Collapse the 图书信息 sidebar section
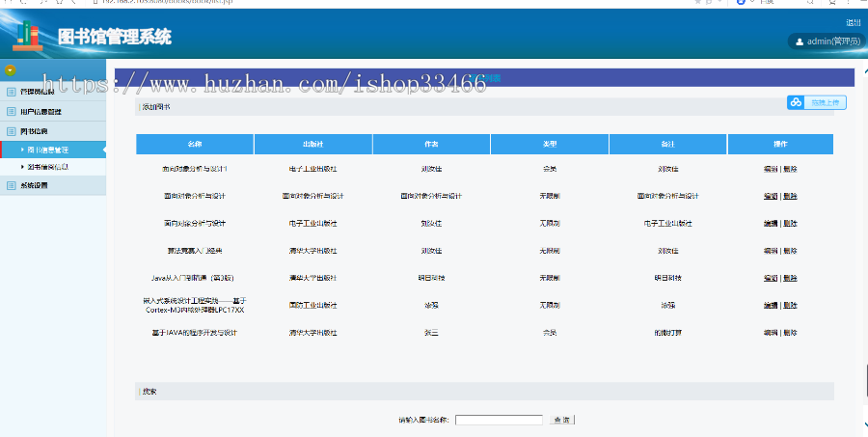The height and width of the screenshot is (437, 868). pos(53,131)
